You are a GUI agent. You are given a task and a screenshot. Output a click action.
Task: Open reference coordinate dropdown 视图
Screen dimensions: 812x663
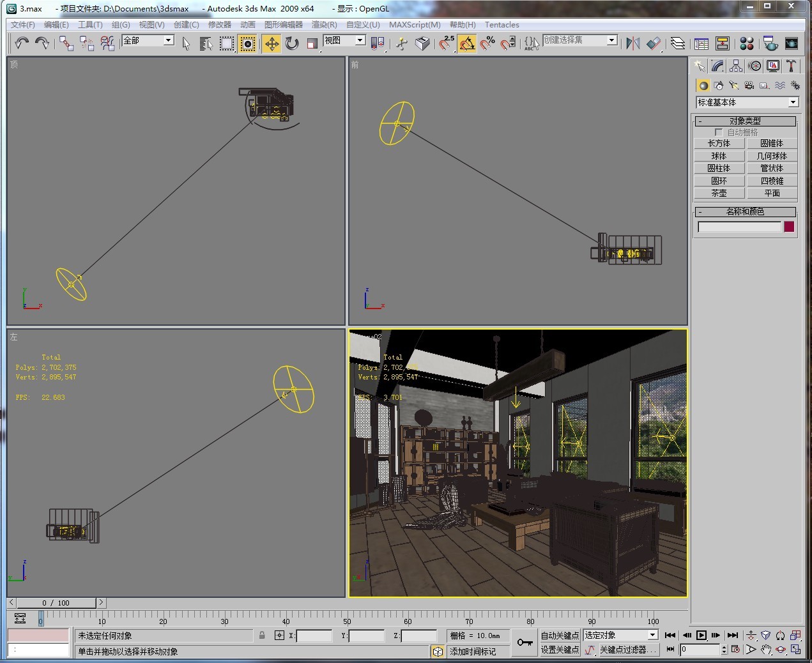[x=344, y=40]
